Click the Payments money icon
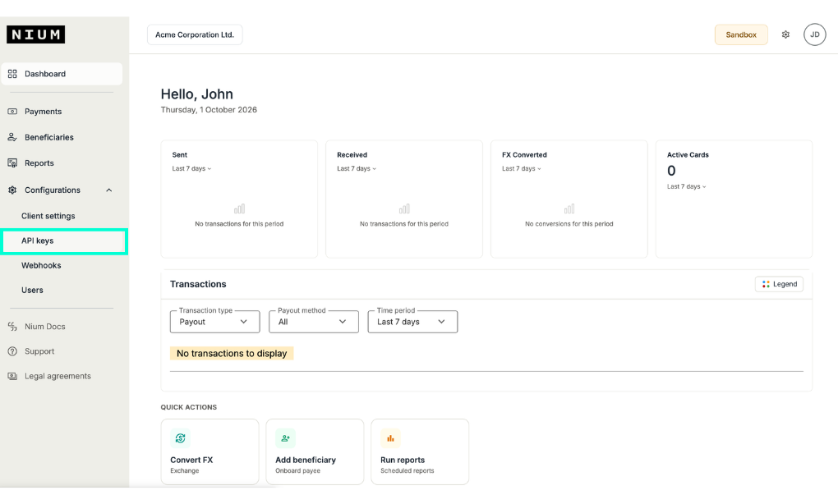 (x=12, y=111)
